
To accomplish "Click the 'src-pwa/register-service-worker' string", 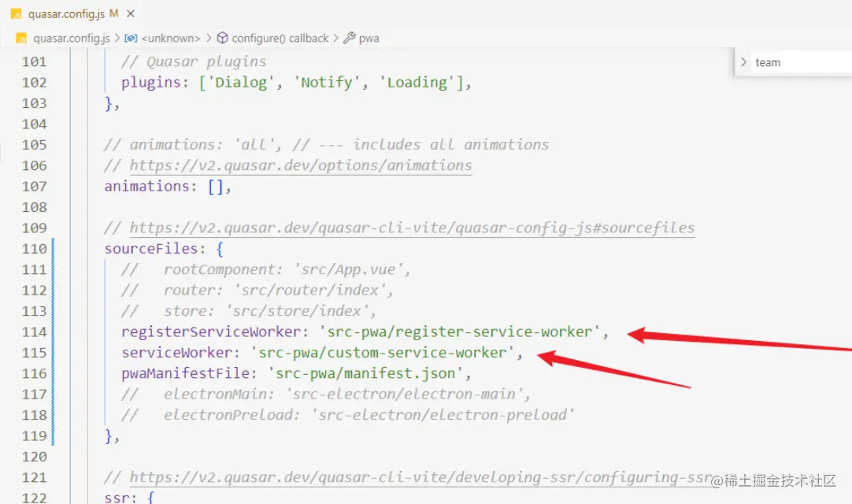I will [x=460, y=332].
